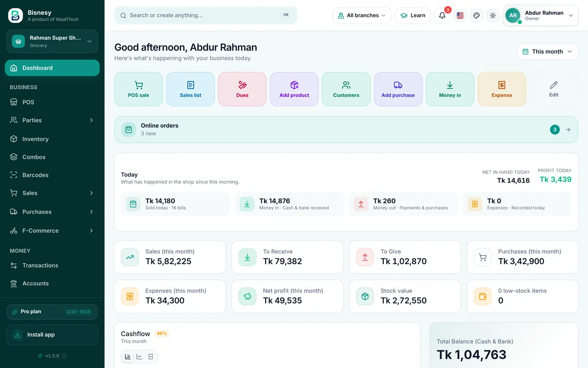Viewport: 588px width, 368px height.
Task: Go to Dashboard in sidebar
Action: click(52, 68)
